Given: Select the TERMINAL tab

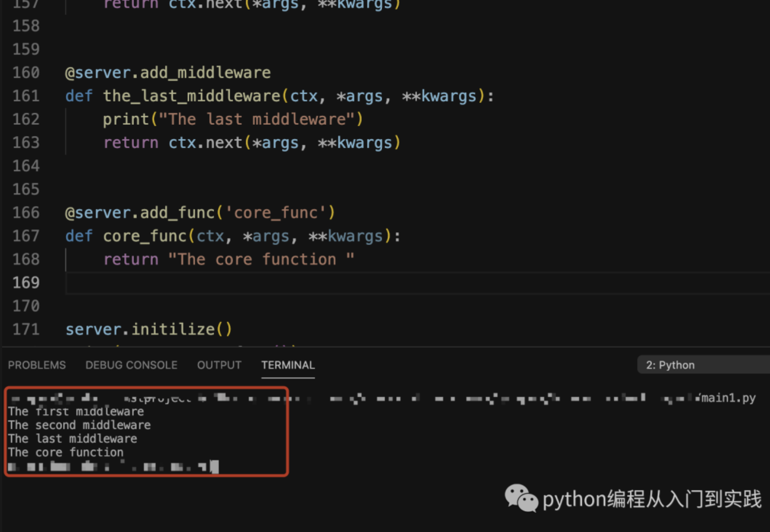Looking at the screenshot, I should tap(288, 365).
